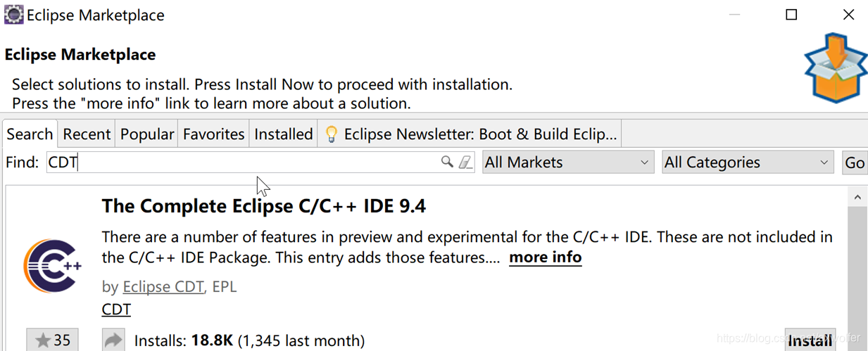Click the scroll up arrow of results list
Image resolution: width=868 pixels, height=351 pixels.
857,198
